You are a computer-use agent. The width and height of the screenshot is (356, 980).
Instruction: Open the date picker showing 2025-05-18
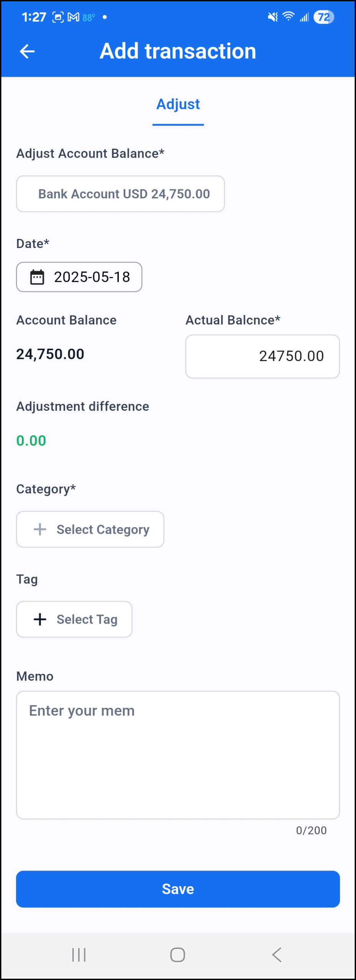click(79, 277)
